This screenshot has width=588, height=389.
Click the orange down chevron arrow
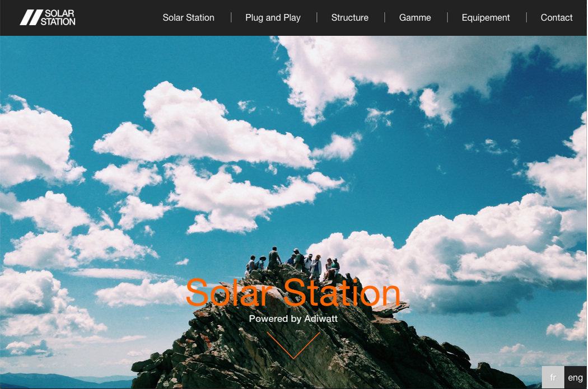pyautogui.click(x=293, y=345)
